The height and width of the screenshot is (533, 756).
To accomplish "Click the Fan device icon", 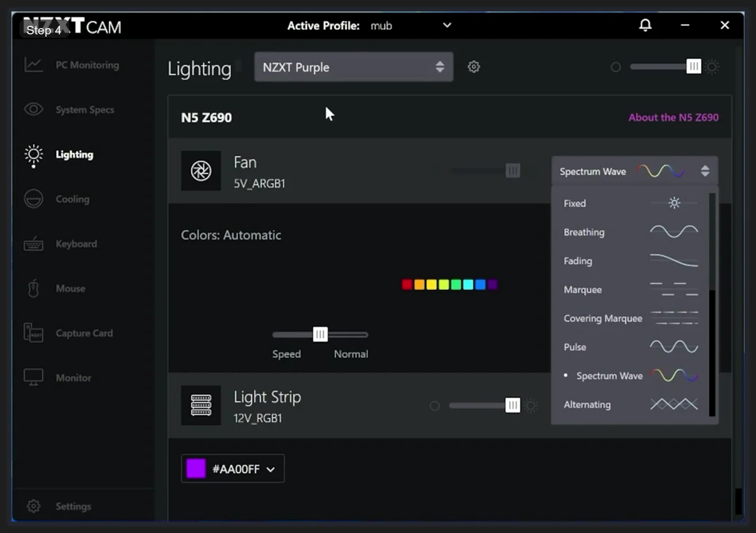I will point(201,170).
